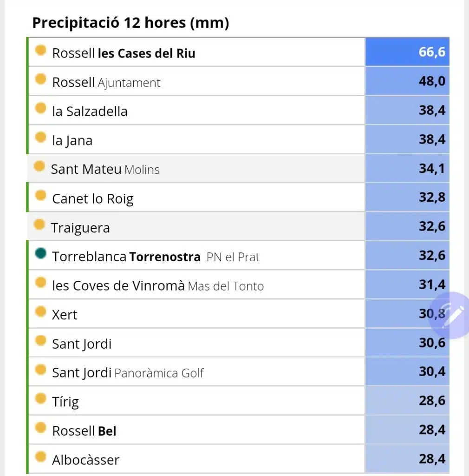Screen dimensions: 469x476
Task: Click the 34,1 value for Sant Mateu
Action: click(x=407, y=168)
